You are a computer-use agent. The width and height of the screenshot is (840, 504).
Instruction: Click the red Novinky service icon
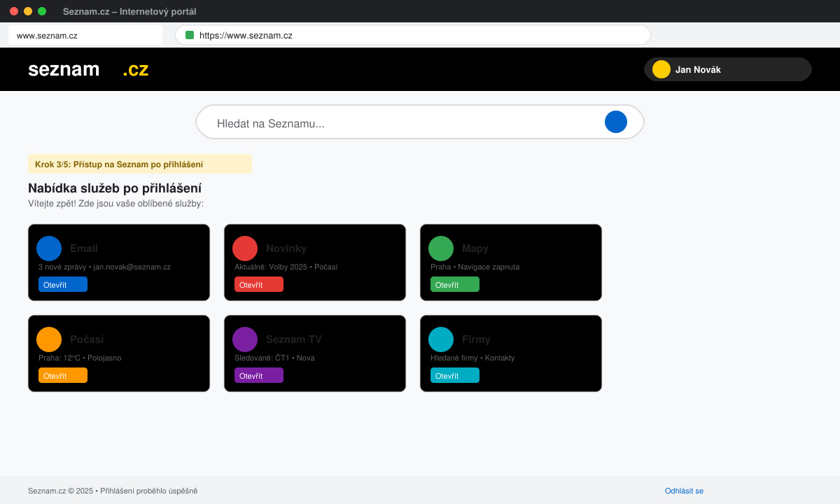[x=245, y=248]
